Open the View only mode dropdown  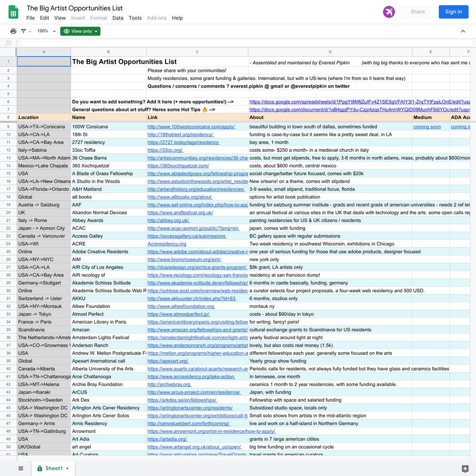tap(80, 31)
